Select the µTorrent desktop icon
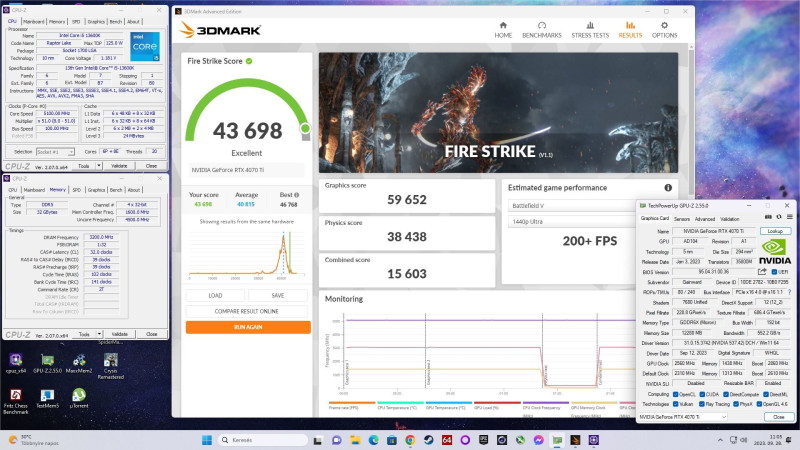Screen dimensions: 800x450 pos(79,399)
